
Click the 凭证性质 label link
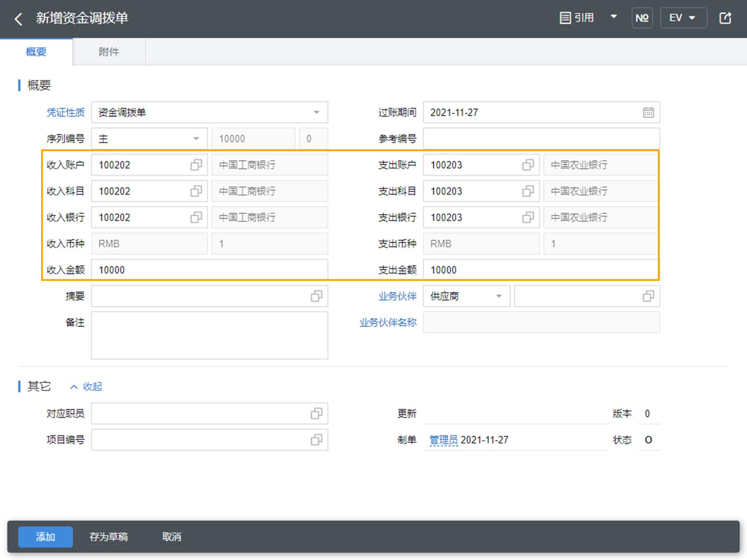[x=65, y=112]
